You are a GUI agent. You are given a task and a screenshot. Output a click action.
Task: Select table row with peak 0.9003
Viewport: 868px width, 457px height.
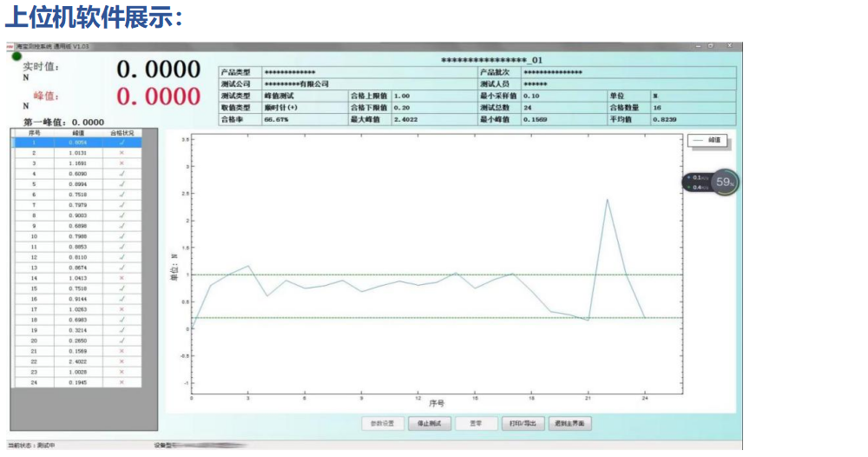(x=77, y=215)
